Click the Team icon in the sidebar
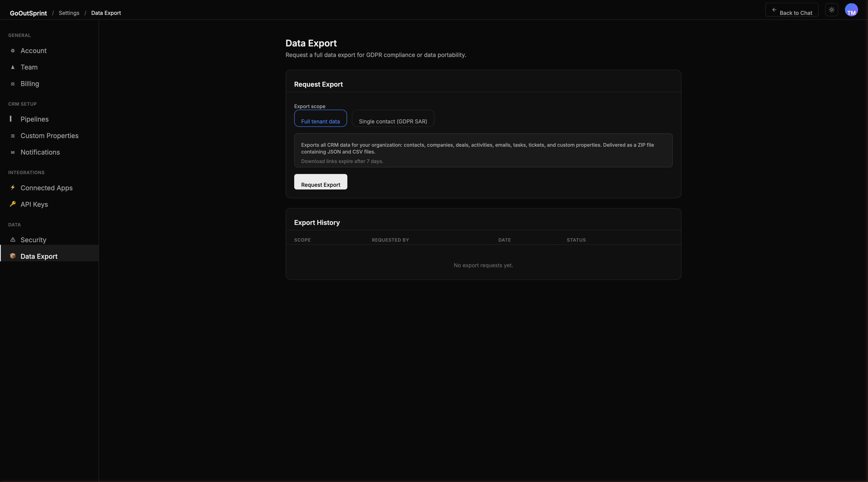 [x=13, y=67]
